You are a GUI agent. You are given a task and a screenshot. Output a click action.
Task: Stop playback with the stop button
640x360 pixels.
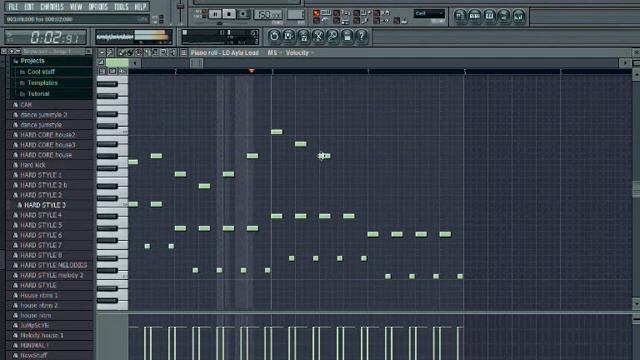click(229, 14)
